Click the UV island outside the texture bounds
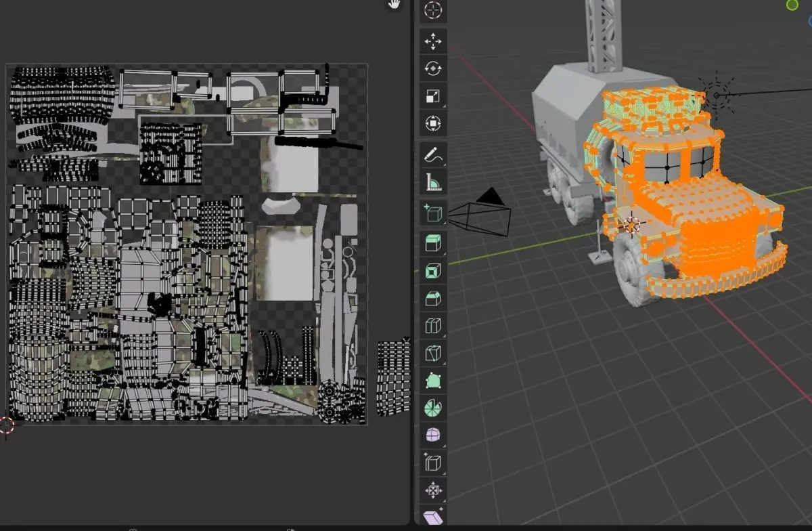Viewport: 812px width, 531px height. 393,376
